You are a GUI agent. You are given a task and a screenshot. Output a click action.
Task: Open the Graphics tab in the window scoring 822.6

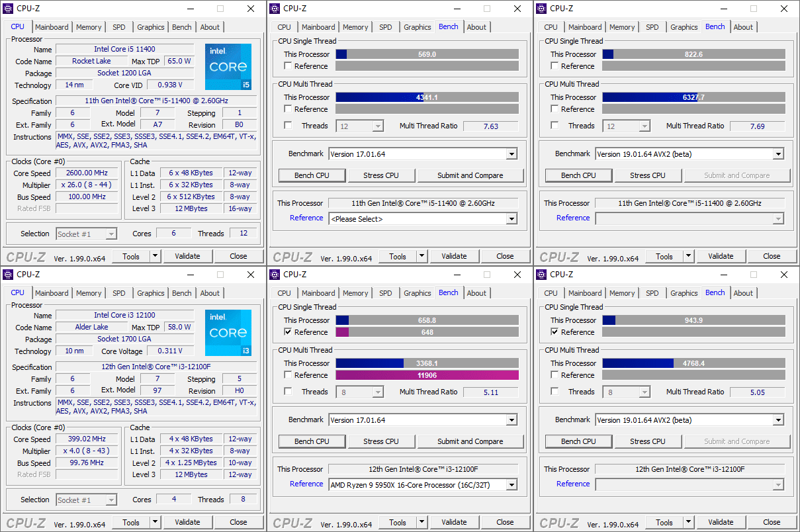(684, 27)
